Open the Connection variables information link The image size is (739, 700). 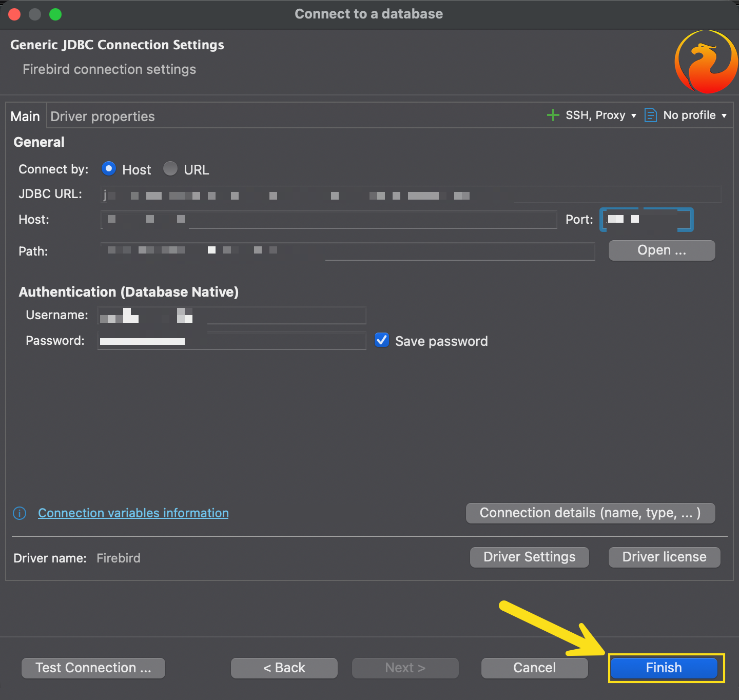point(133,513)
